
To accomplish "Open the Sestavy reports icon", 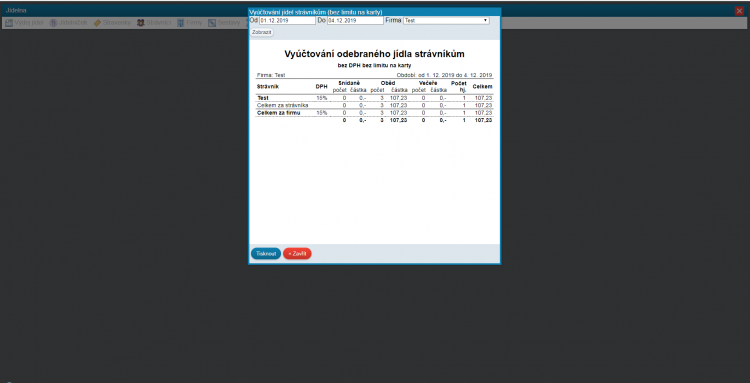I will tap(212, 22).
